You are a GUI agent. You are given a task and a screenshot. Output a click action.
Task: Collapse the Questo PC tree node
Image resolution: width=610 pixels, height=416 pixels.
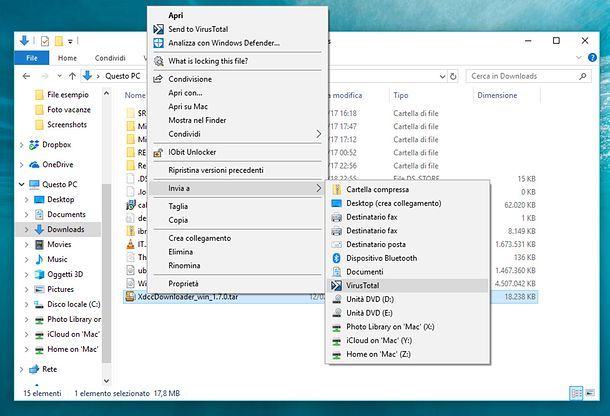(x=22, y=184)
